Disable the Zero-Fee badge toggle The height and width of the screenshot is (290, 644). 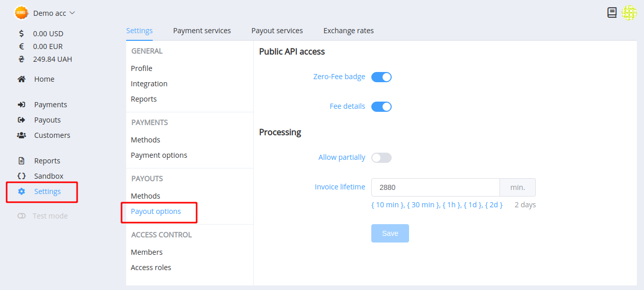381,77
